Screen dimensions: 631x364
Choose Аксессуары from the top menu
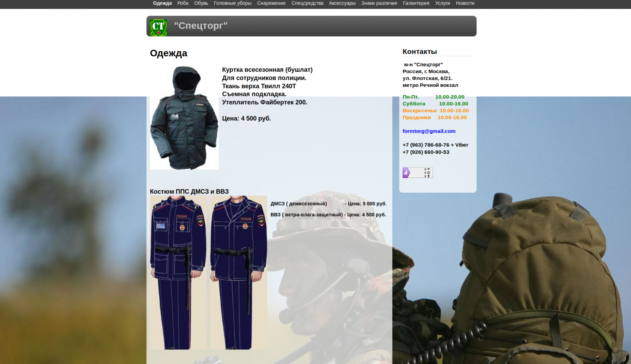click(x=342, y=3)
